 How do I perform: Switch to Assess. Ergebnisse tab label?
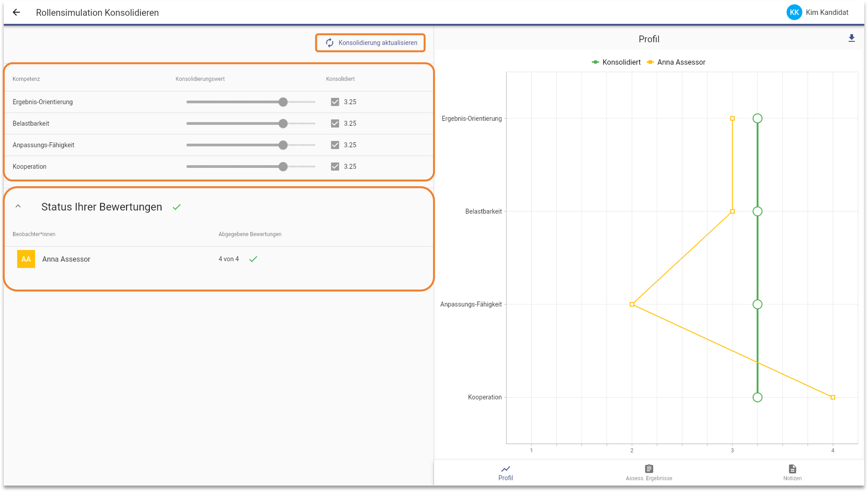point(649,478)
